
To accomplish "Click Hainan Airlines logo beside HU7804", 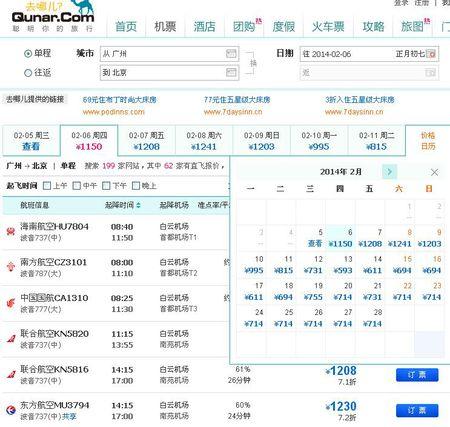I will pos(11,231).
